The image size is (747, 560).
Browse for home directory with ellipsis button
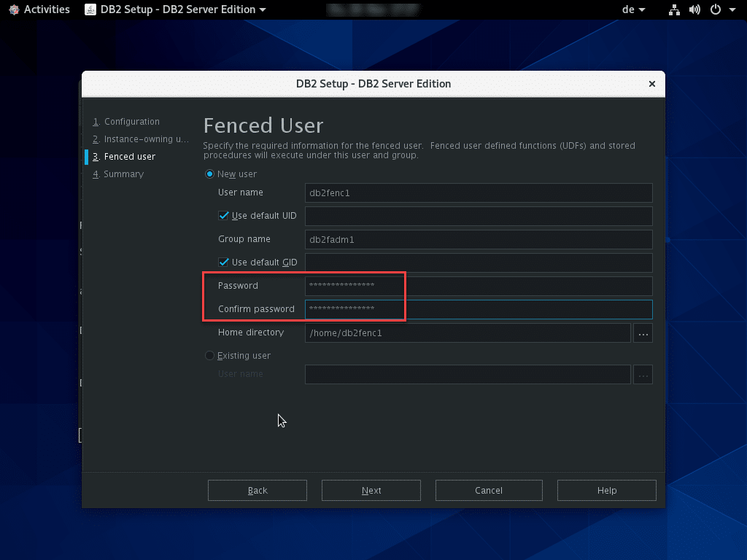(643, 332)
